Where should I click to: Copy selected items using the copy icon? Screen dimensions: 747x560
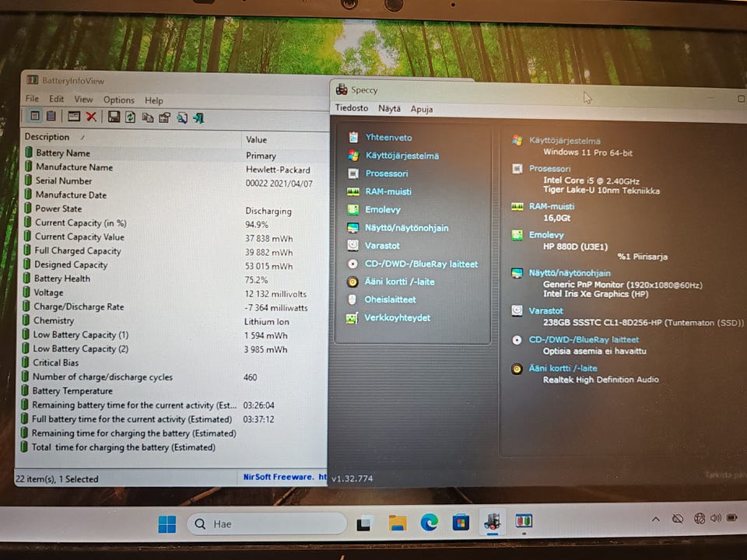148,117
